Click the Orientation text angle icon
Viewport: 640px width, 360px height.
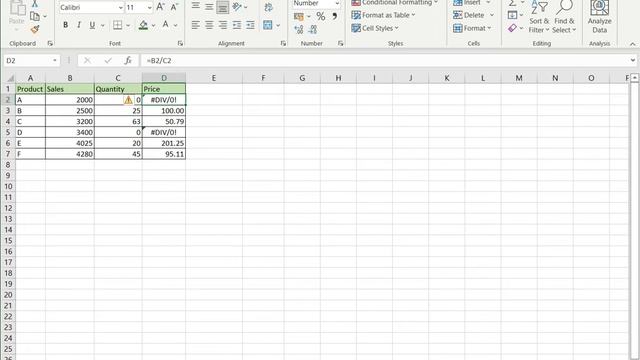coord(237,7)
